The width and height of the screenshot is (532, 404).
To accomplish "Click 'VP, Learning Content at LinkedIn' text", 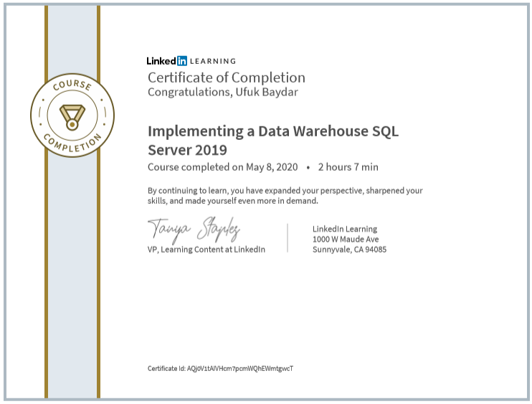I will tap(206, 250).
